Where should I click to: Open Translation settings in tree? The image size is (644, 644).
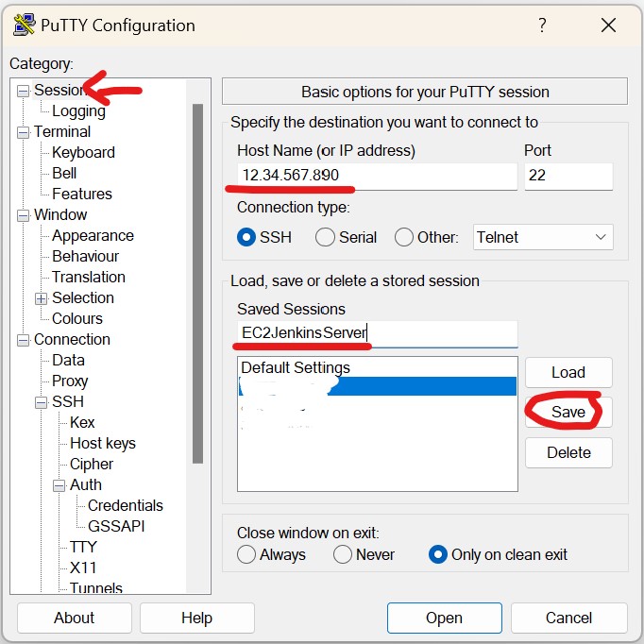click(x=89, y=278)
